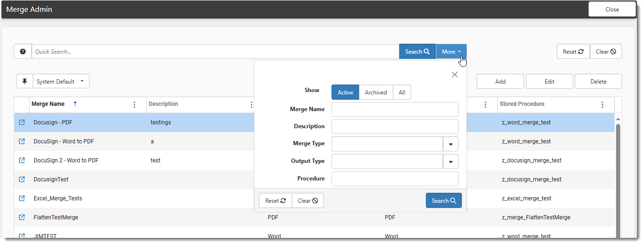Image resolution: width=644 pixels, height=245 pixels.
Task: Expand the Output Type dropdown
Action: 451,161
